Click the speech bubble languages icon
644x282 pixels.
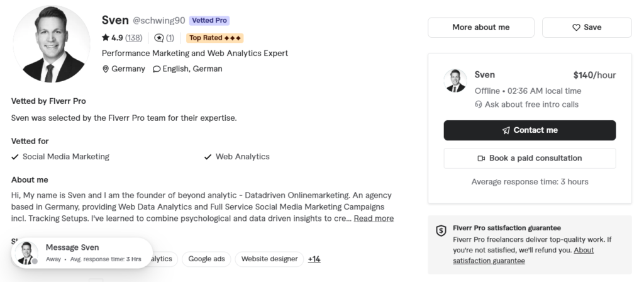157,69
